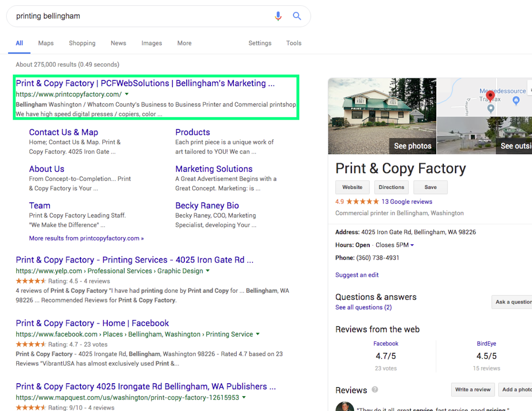This screenshot has width=532, height=411.
Task: Click the https://www.printcopyfactory.com/ URL text
Action: tap(69, 94)
